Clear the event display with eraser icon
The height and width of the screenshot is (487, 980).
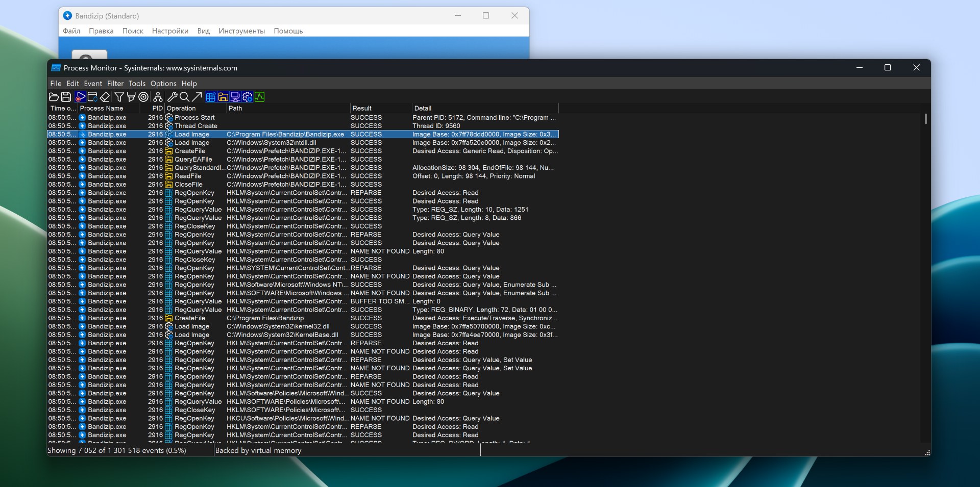click(105, 97)
